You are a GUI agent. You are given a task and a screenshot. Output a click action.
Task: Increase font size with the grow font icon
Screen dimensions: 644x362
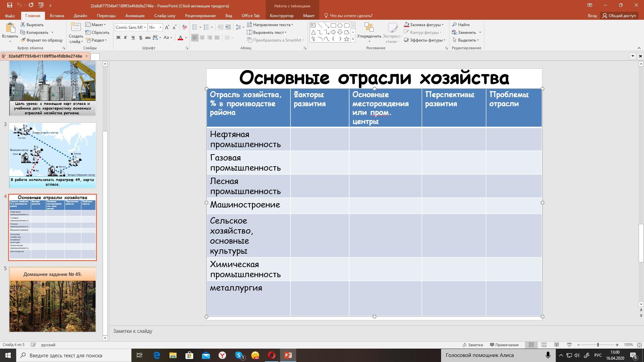[x=167, y=27]
